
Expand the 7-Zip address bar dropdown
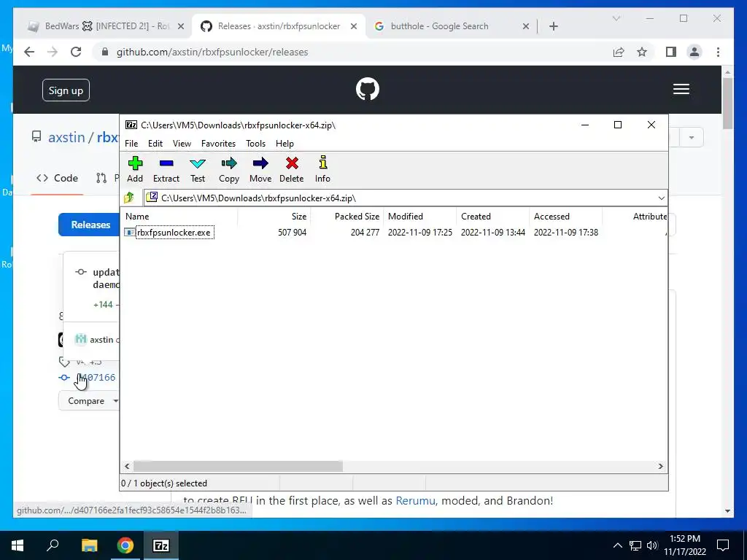tap(661, 198)
